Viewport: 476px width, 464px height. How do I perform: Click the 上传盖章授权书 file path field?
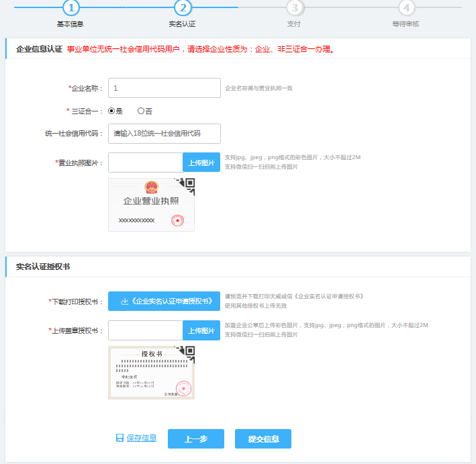(x=146, y=330)
